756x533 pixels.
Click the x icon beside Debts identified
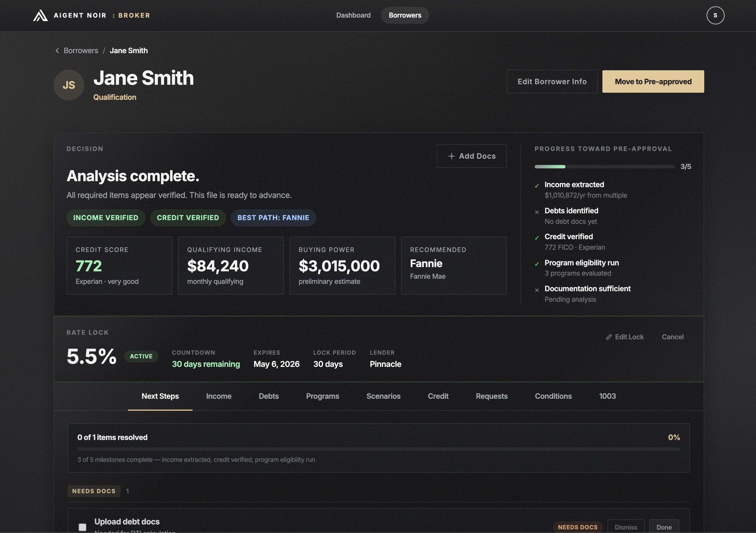(537, 212)
